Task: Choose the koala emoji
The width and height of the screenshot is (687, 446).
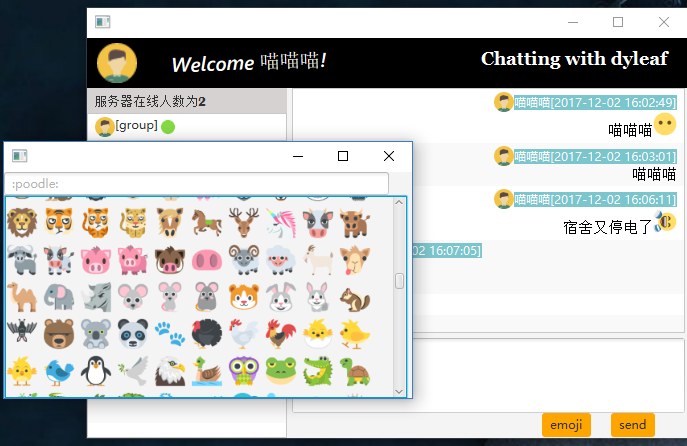Action: pos(96,334)
